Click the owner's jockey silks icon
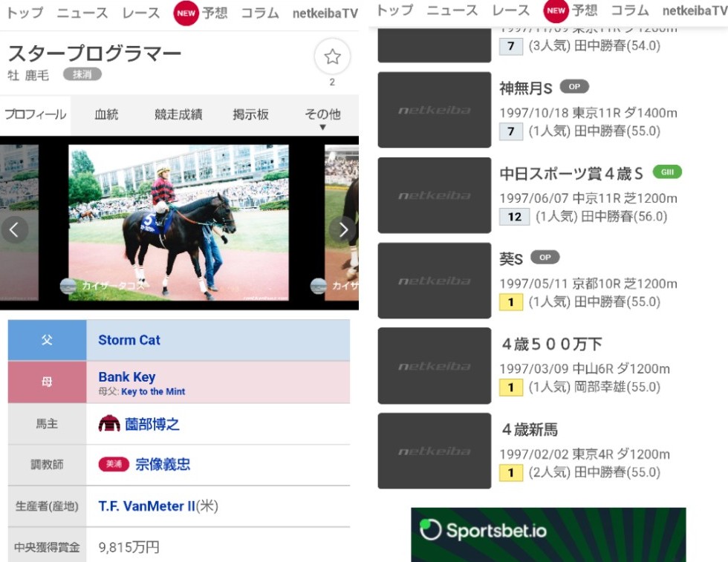This screenshot has width=728, height=562. pos(109,423)
